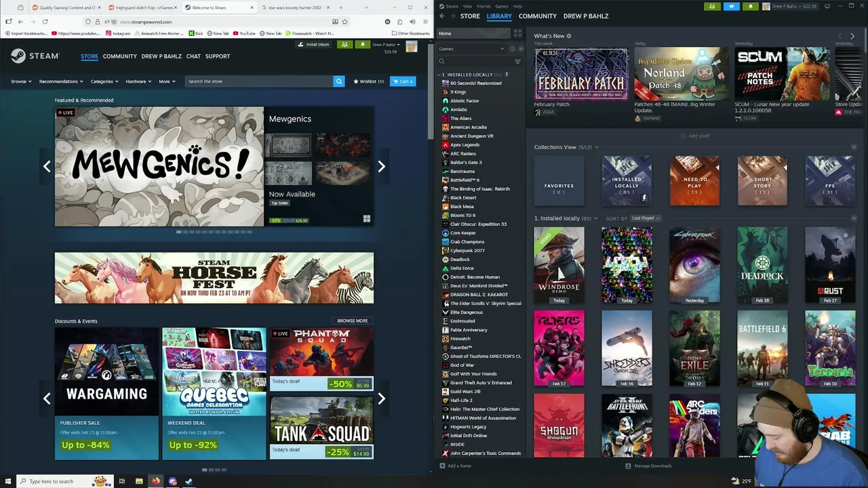Switch to COMMUNITY tab in Steam client

537,16
